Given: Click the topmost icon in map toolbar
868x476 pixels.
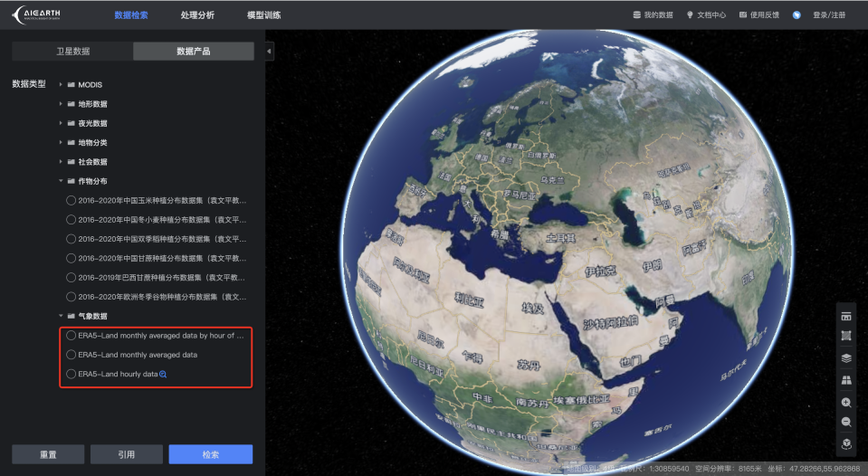Looking at the screenshot, I should (x=846, y=316).
